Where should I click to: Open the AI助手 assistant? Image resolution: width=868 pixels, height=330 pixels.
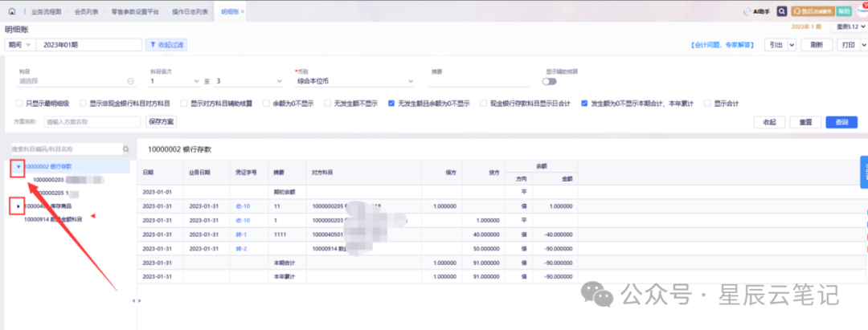(x=758, y=11)
